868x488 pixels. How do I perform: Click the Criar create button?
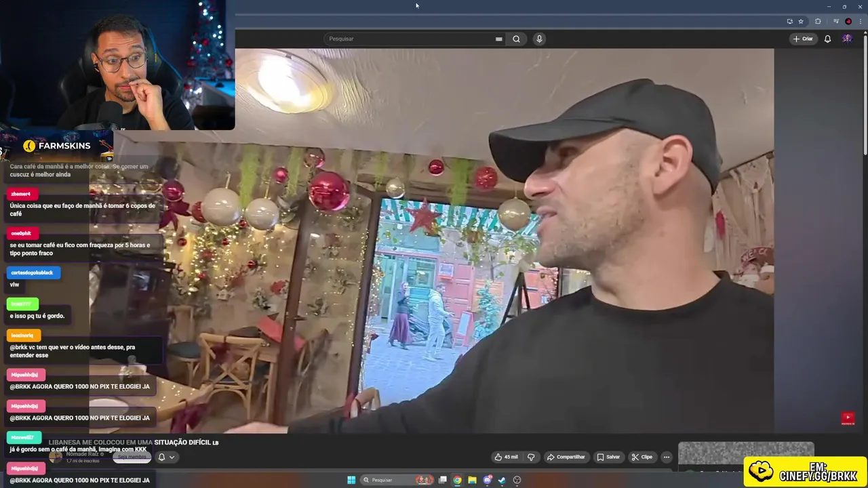[x=803, y=39]
